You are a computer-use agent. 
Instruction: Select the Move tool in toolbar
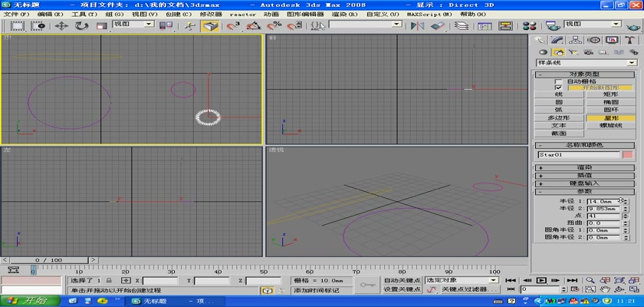tap(61, 26)
